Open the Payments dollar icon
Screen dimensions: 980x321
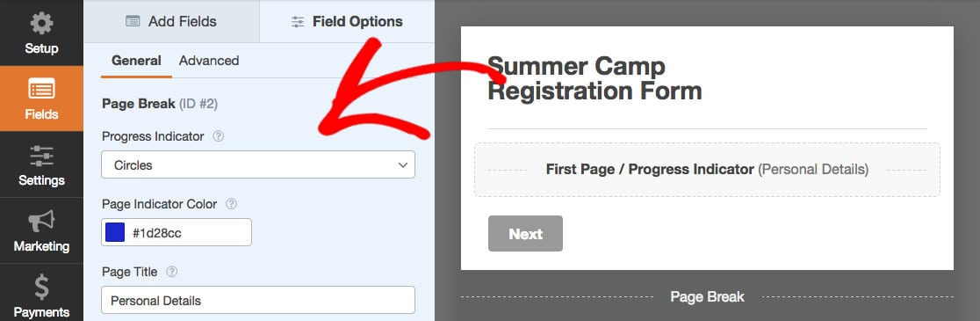point(41,288)
